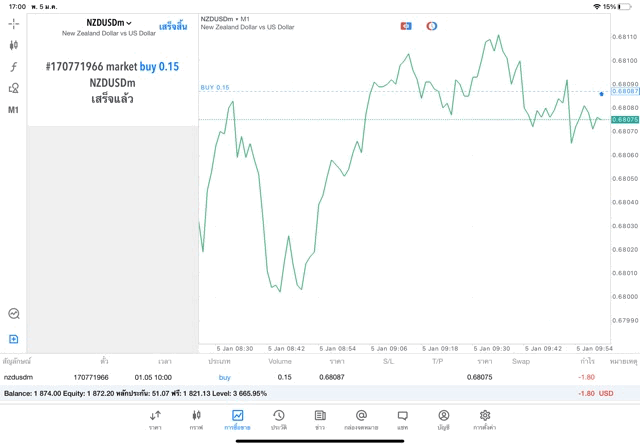Open the settings gear tab
Image resolution: width=640 pixels, height=447 pixels.
[484, 420]
